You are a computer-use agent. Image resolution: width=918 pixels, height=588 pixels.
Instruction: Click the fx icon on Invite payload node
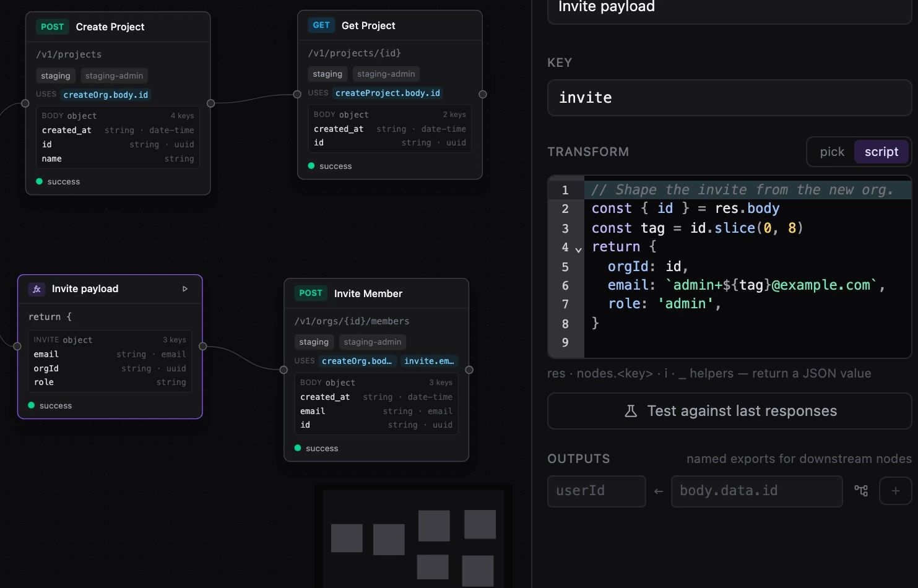37,289
